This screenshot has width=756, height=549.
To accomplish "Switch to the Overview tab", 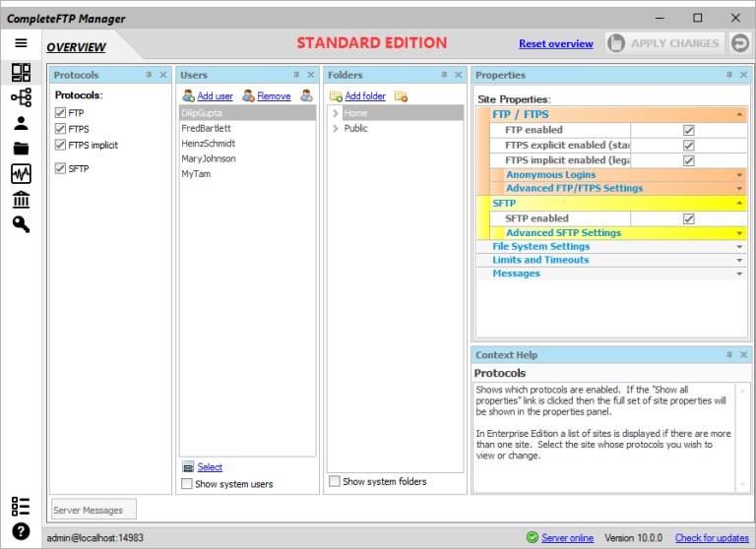I will coord(76,47).
